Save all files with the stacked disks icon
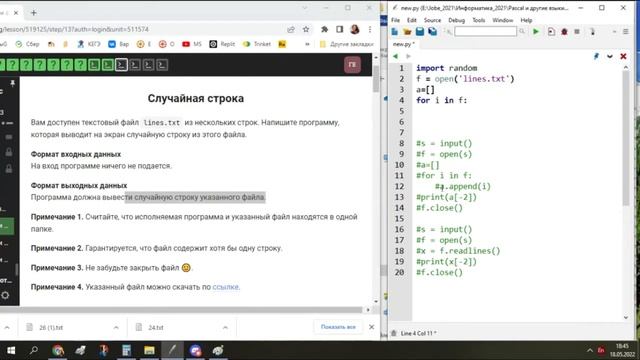Screen dimensions: 640x360 pos(432,31)
